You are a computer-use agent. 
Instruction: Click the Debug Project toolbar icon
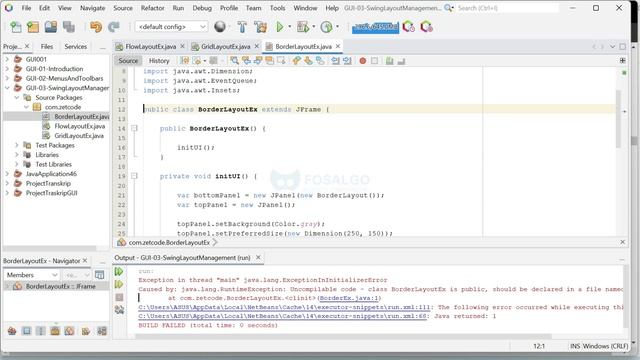(x=302, y=27)
